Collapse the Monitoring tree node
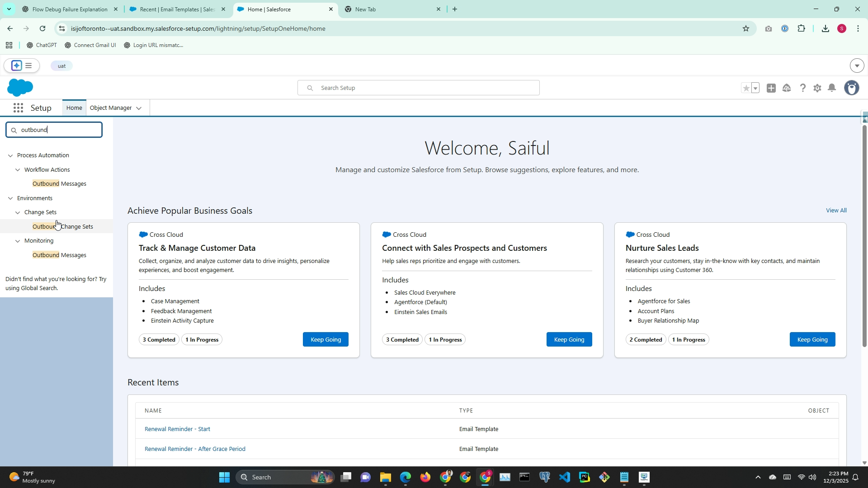Image resolution: width=868 pixels, height=488 pixels. click(18, 241)
